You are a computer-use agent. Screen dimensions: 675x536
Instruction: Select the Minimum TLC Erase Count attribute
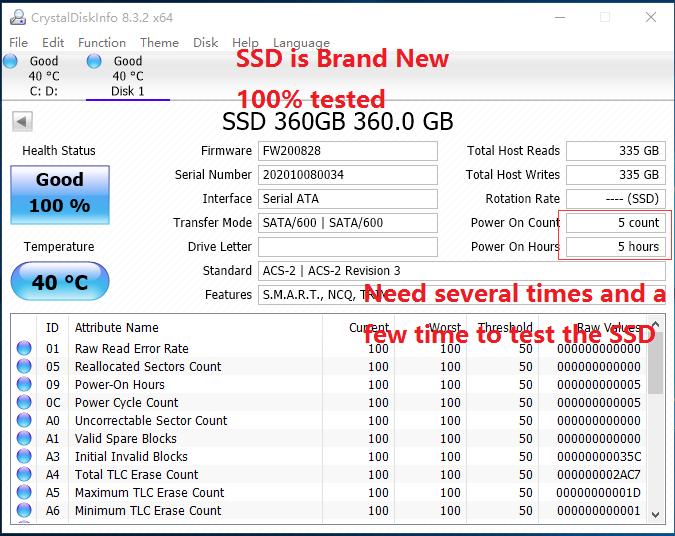tap(329, 511)
